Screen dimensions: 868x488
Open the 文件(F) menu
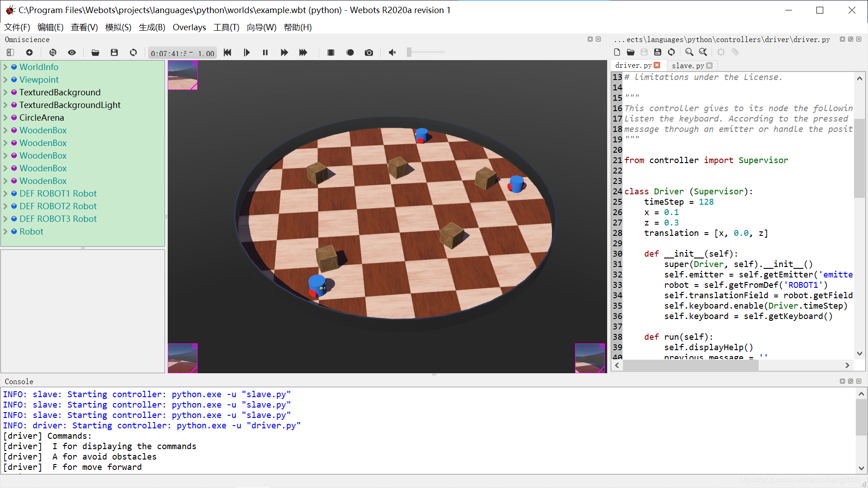17,27
